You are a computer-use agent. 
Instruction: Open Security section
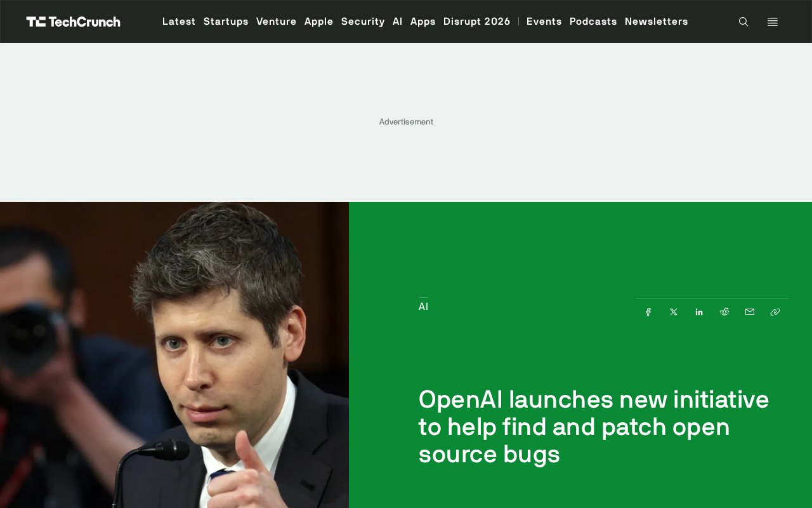click(x=363, y=22)
